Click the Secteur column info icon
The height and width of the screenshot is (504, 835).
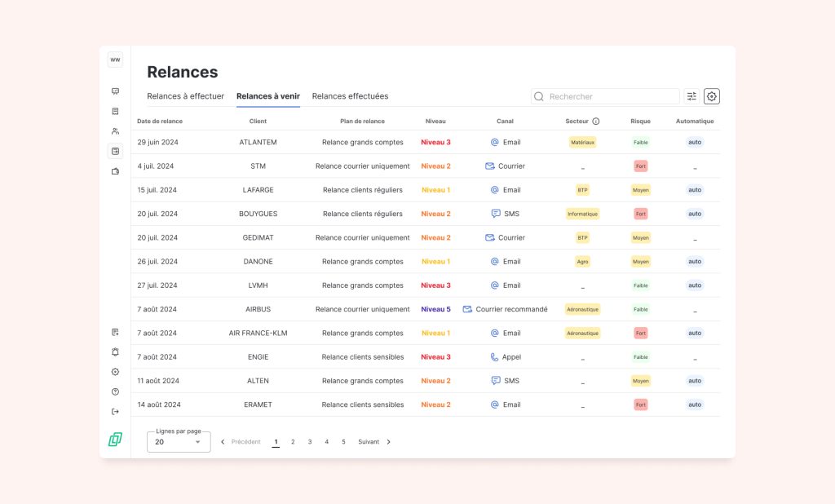point(596,122)
